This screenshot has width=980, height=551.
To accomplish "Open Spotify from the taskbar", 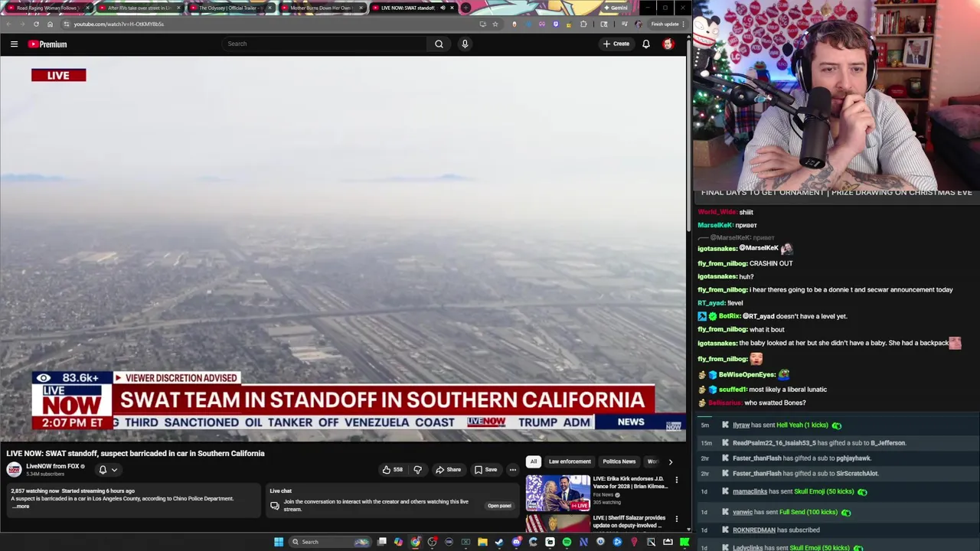I will tap(567, 542).
